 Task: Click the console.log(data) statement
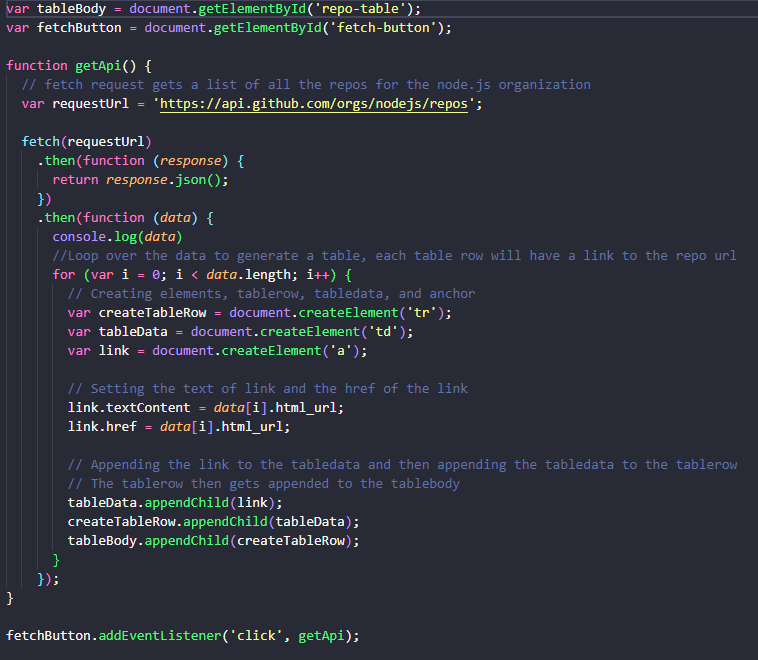point(117,237)
